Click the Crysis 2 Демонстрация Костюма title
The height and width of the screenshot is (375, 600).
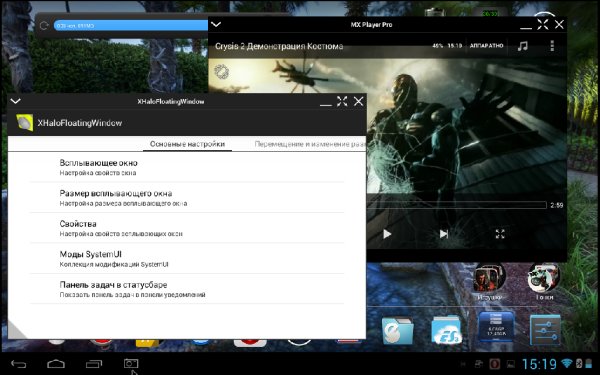point(279,46)
